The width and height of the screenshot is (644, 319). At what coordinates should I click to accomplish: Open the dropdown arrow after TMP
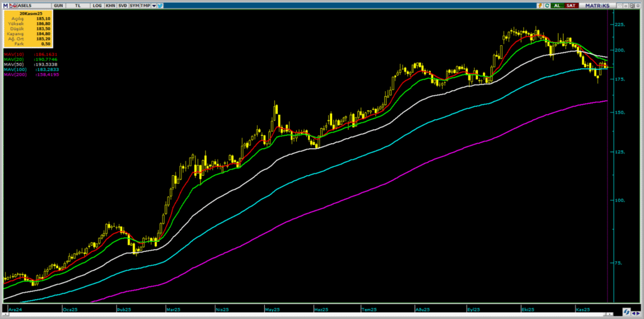(154, 5)
